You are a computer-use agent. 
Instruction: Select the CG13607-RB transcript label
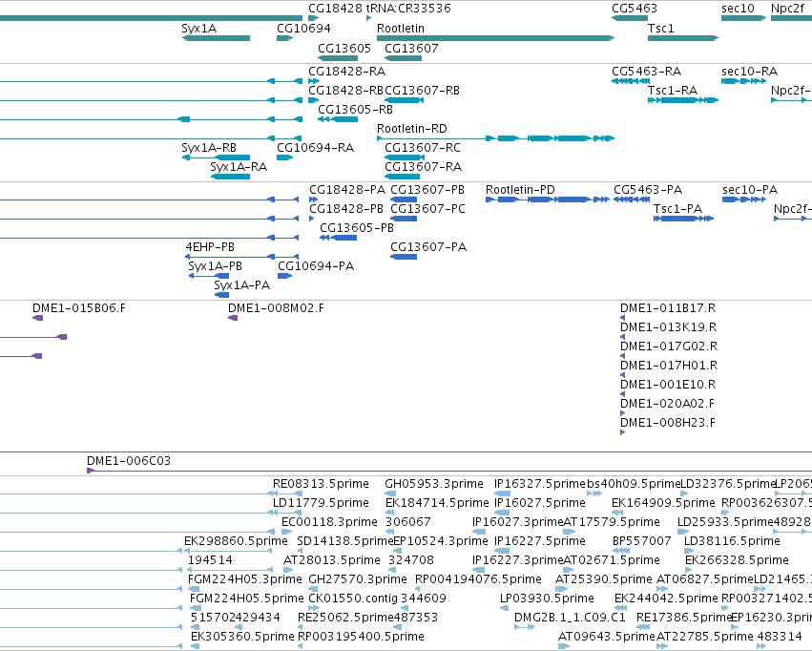(x=422, y=91)
